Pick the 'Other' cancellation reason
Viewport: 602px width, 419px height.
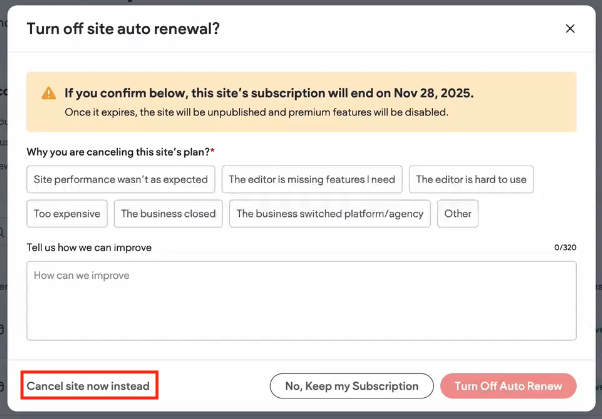[458, 214]
